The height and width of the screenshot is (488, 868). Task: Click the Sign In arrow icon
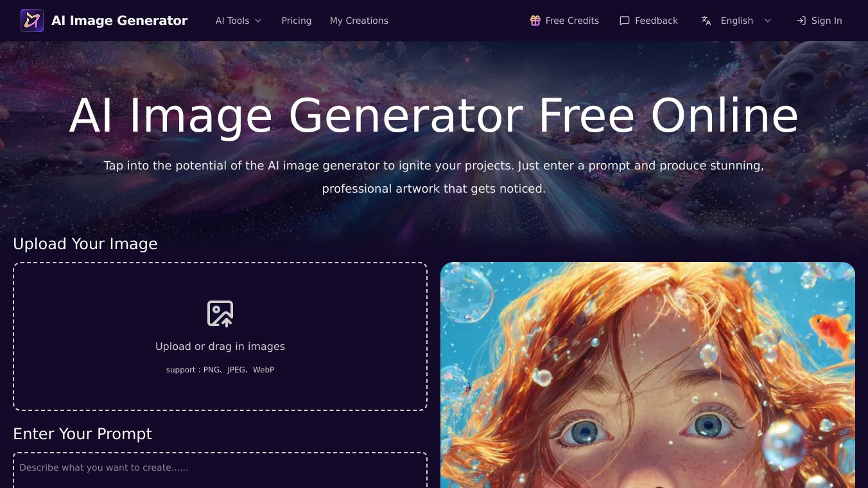[801, 21]
